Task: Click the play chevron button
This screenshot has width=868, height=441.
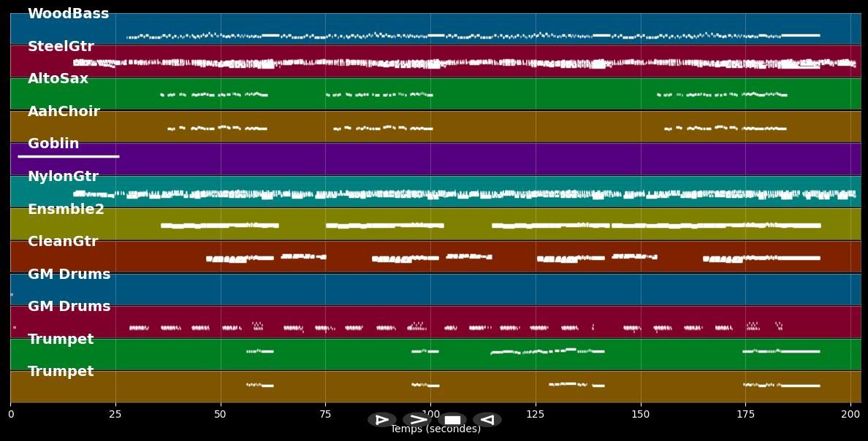Action: point(416,420)
